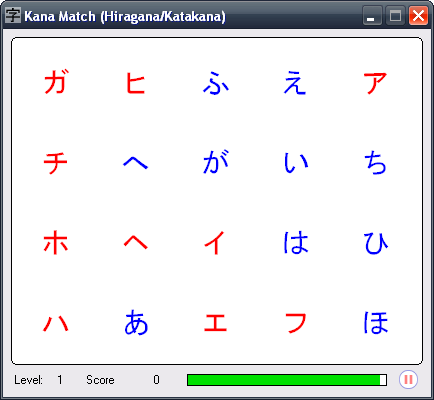This screenshot has height=400, width=434.
Task: Select the red katakana ガ tile
Action: pos(56,82)
